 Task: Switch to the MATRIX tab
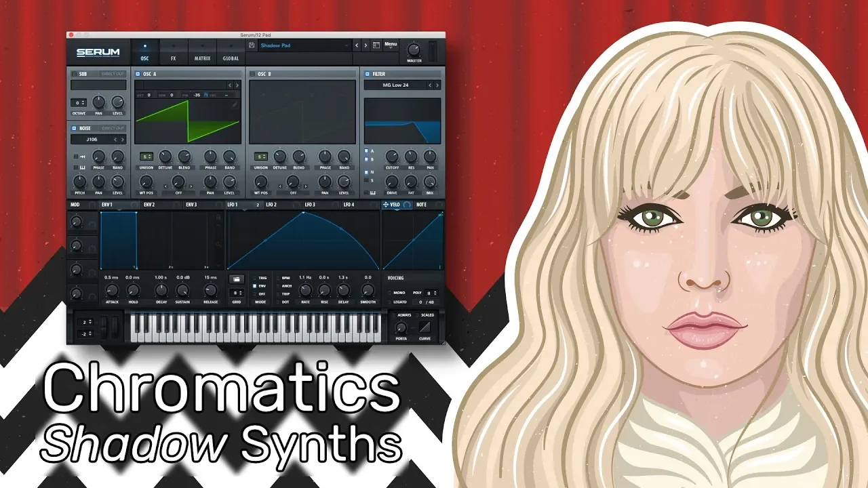[202, 53]
